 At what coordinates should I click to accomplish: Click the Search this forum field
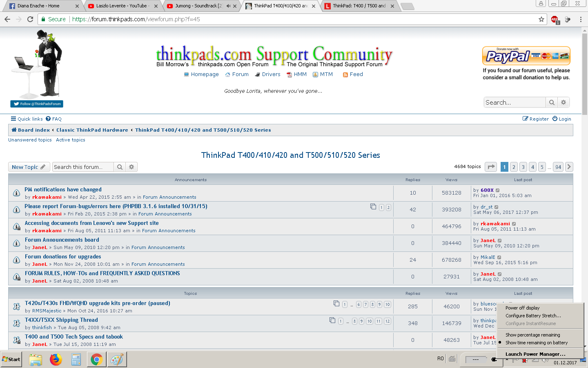[83, 167]
